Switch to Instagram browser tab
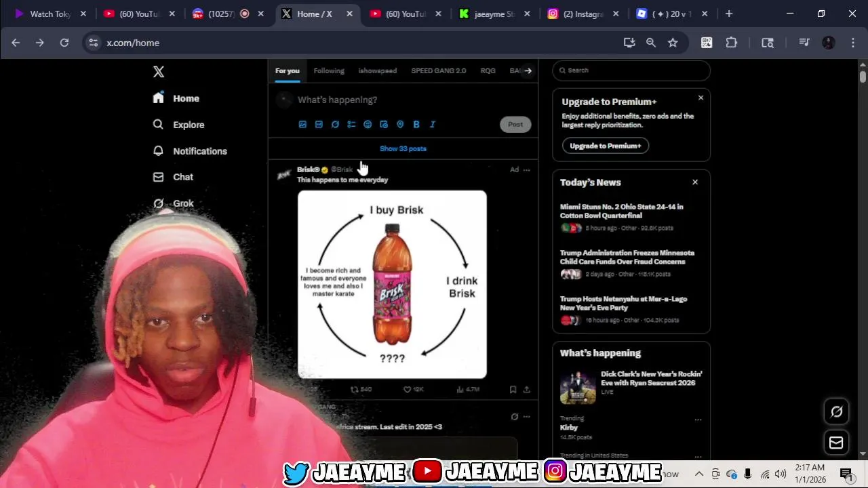The width and height of the screenshot is (868, 488). tap(584, 14)
